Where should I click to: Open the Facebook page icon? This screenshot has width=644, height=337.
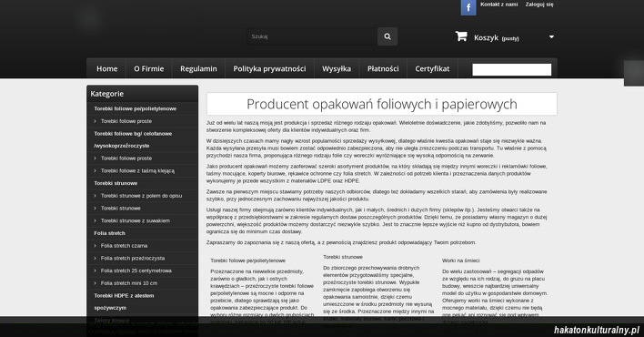click(468, 7)
